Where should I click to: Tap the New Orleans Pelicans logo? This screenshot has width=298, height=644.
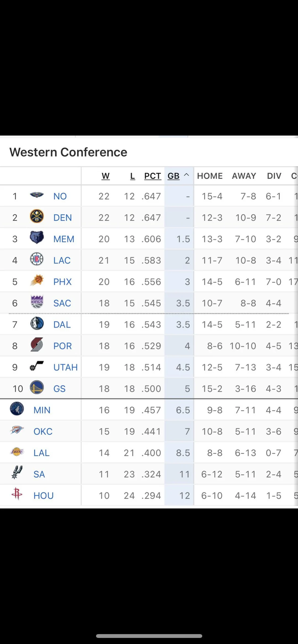[x=37, y=195]
